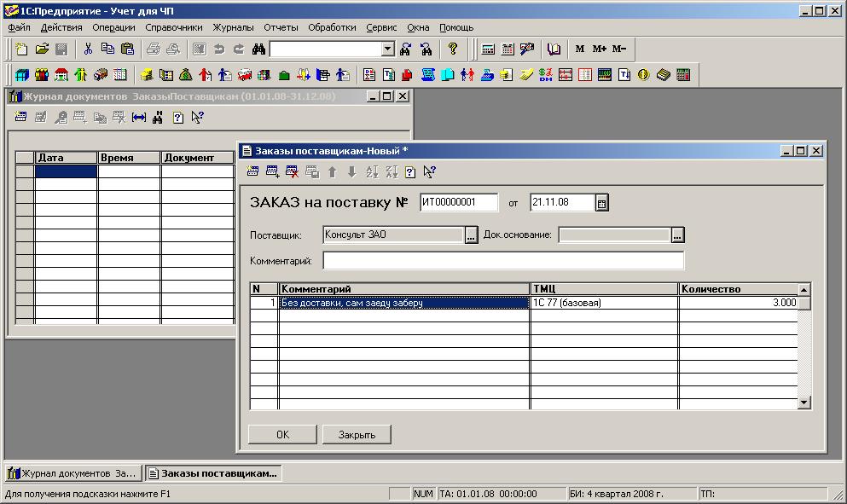Open the calculator tool in the toolbar
847x504 pixels.
[x=488, y=49]
